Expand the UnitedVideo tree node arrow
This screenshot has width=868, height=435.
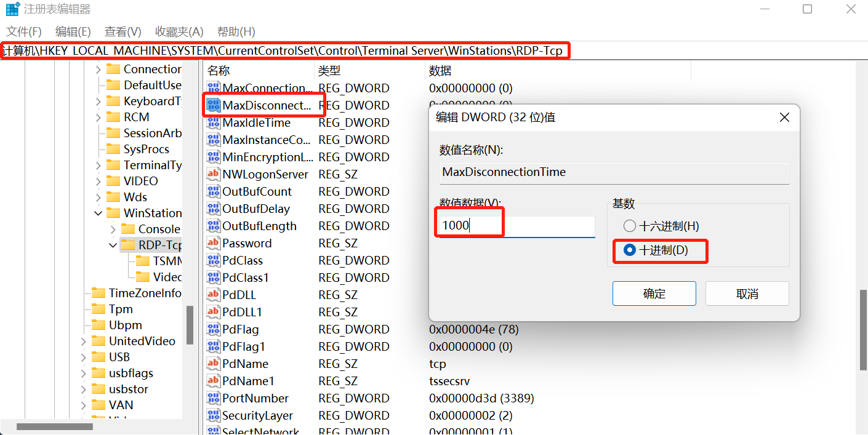coord(83,341)
